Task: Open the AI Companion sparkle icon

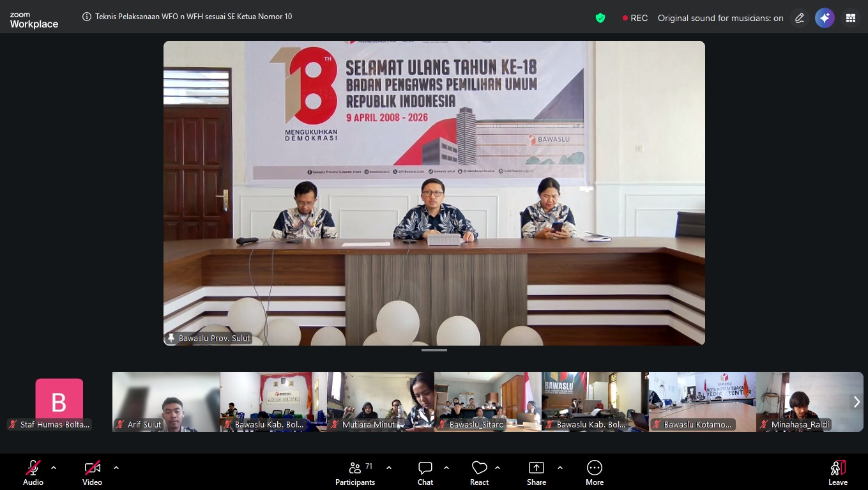Action: [x=825, y=18]
